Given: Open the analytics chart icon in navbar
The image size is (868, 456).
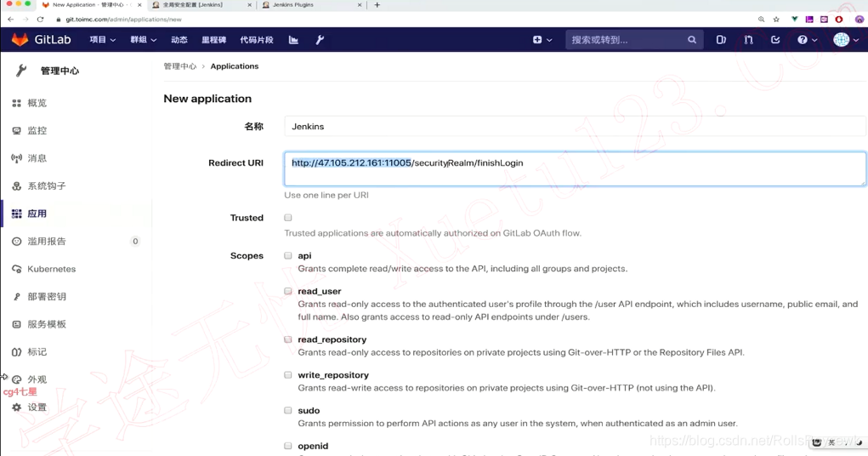Looking at the screenshot, I should pos(293,40).
